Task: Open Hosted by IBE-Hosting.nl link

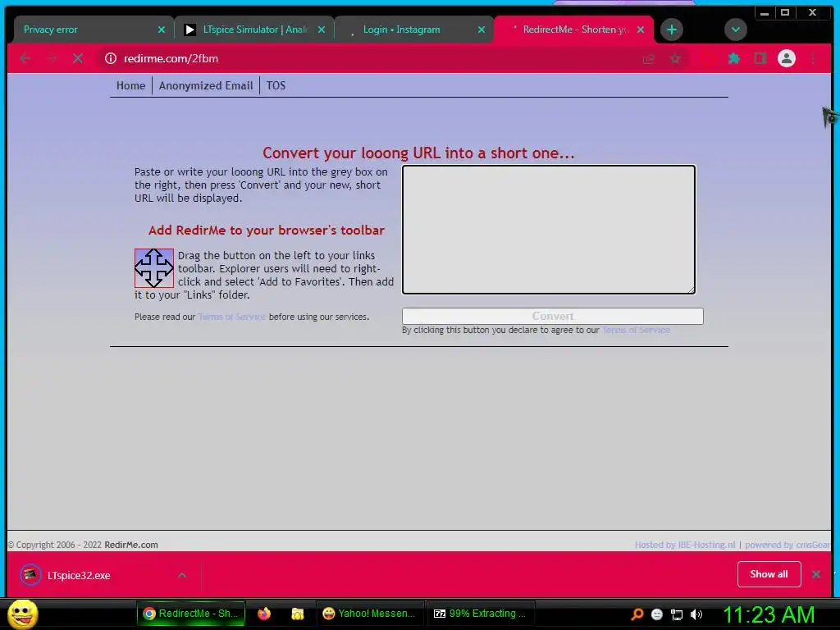Action: coord(685,545)
